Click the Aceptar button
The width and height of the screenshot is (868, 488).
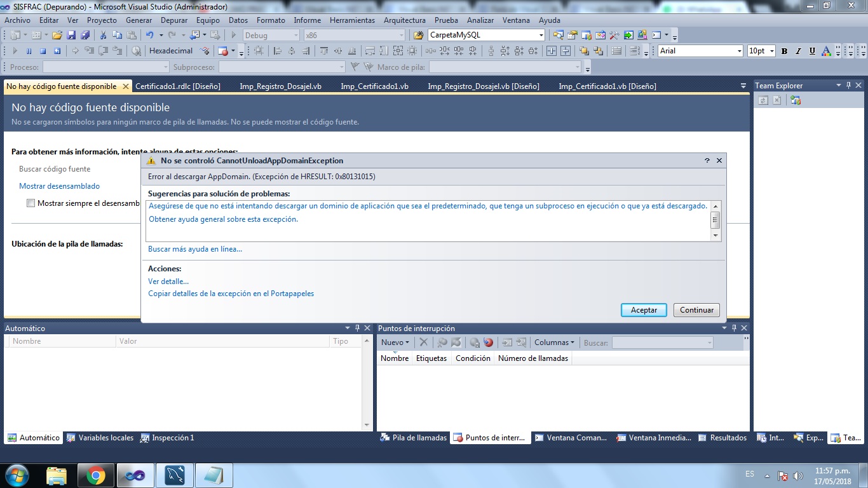pos(644,310)
